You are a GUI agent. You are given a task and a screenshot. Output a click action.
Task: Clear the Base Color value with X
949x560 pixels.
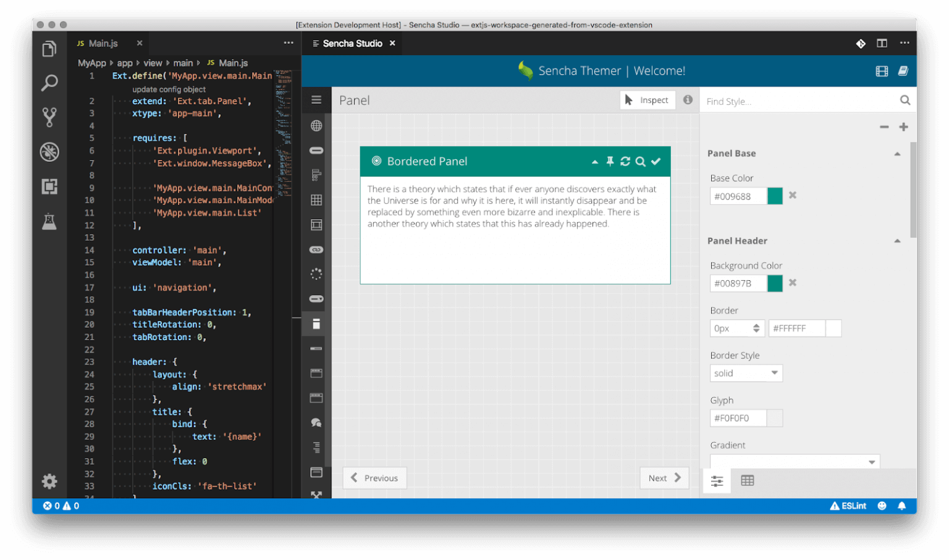tap(793, 196)
